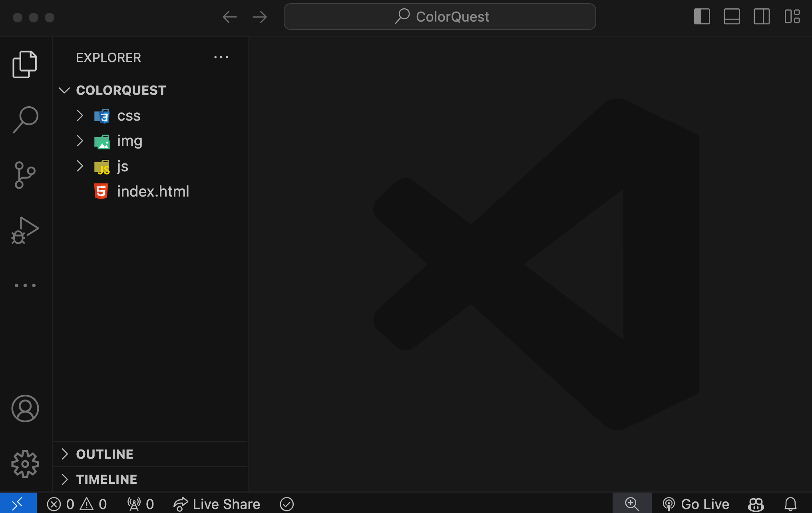The width and height of the screenshot is (812, 513).
Task: Show errors and warnings count in status bar
Action: pos(77,504)
